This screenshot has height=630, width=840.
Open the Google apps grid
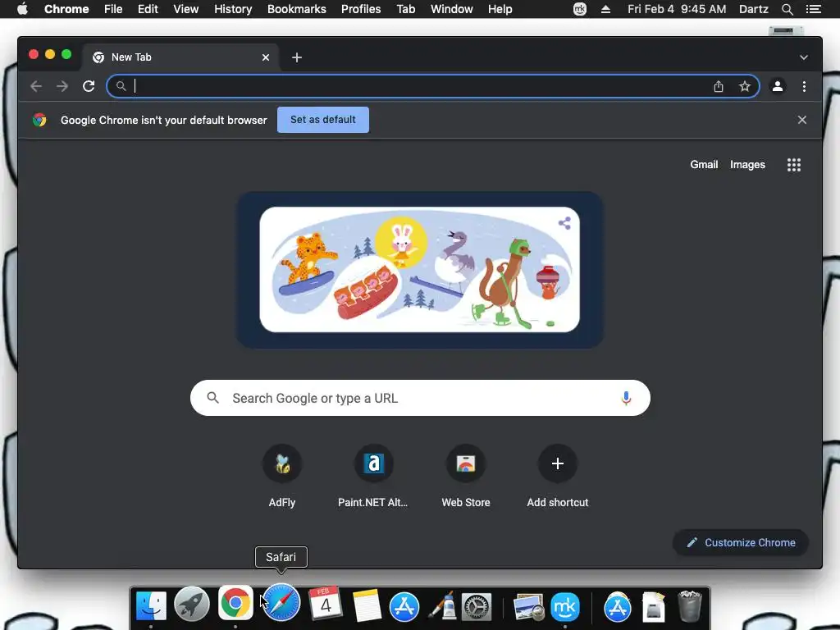pyautogui.click(x=794, y=165)
